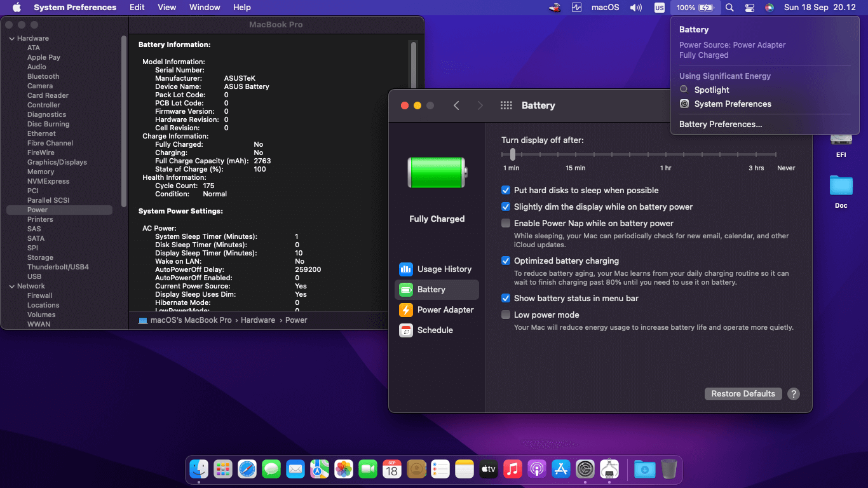The width and height of the screenshot is (868, 488).
Task: Select Graphics/Displays in hardware list
Action: coord(57,162)
